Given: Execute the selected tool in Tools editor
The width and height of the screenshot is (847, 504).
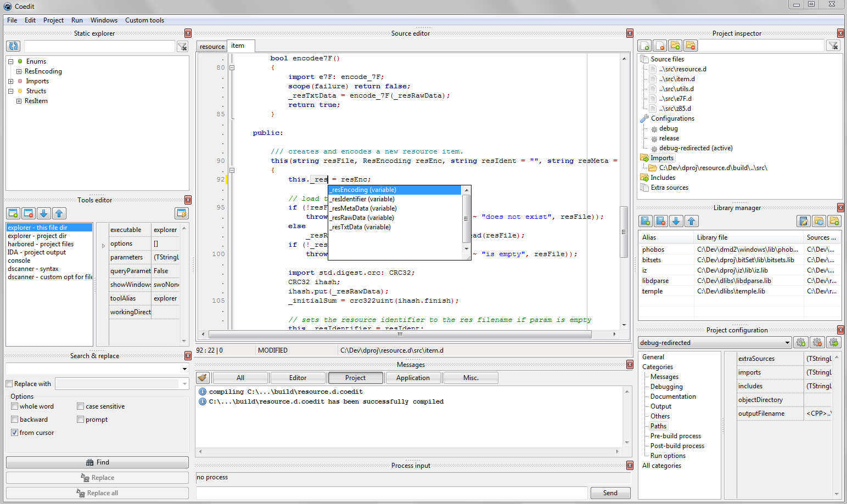Looking at the screenshot, I should [181, 213].
